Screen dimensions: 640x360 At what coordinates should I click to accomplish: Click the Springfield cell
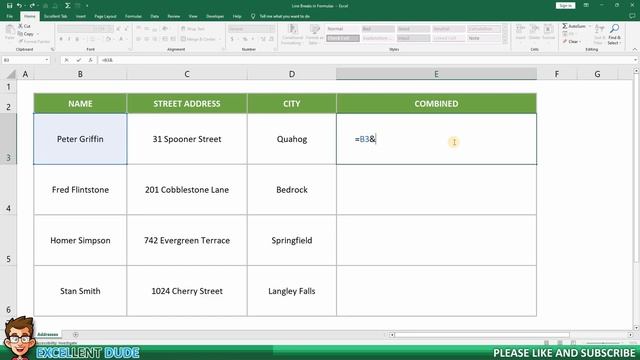pyautogui.click(x=292, y=240)
